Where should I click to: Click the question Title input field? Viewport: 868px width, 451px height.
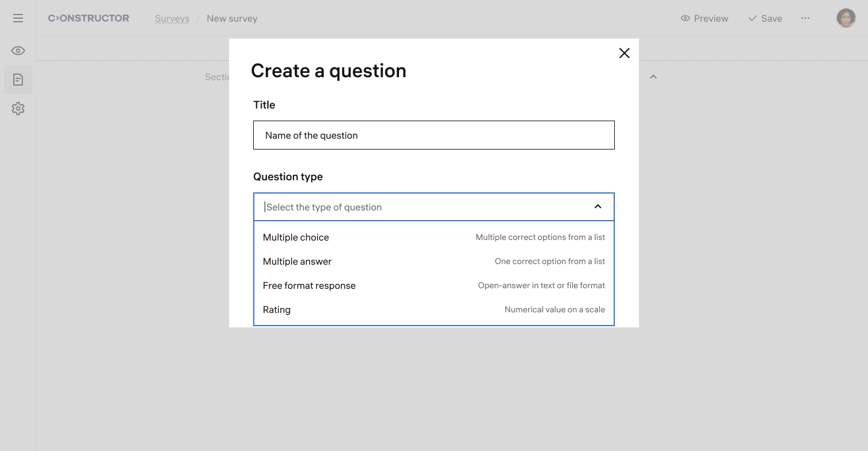click(433, 135)
